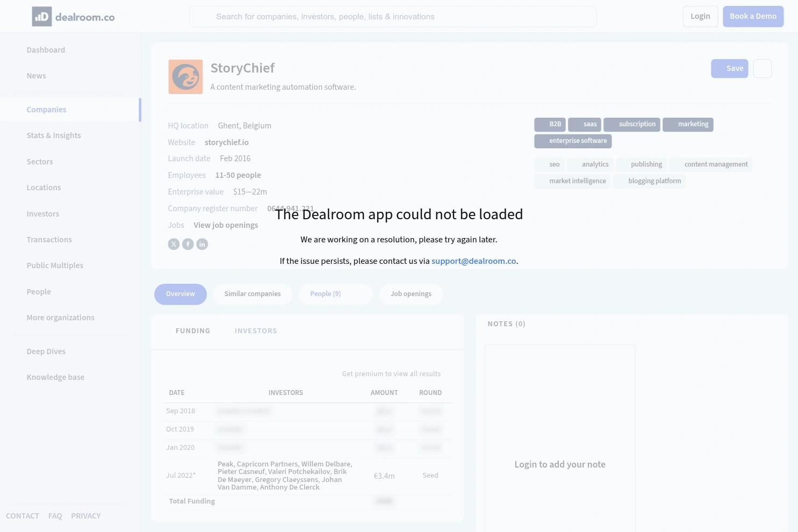The height and width of the screenshot is (532, 798).
Task: Open Deep Dives section
Action: (46, 351)
